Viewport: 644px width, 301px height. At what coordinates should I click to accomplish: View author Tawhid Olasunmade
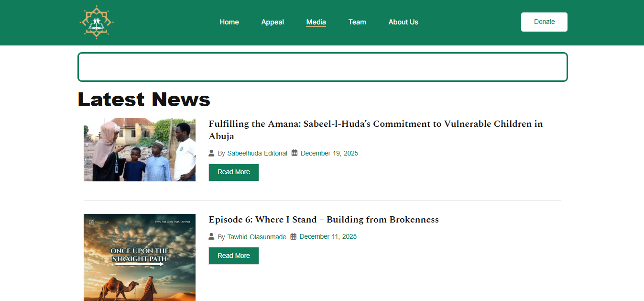pos(257,236)
